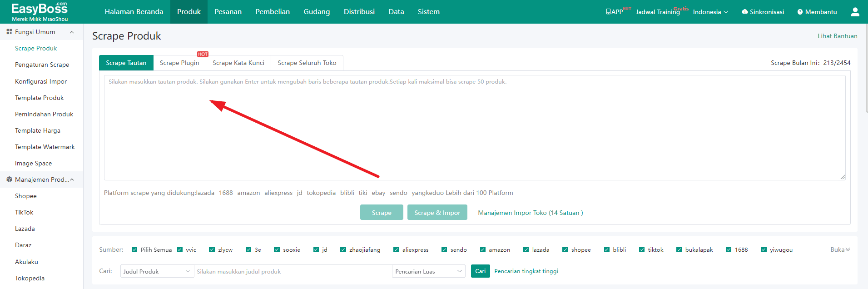
Task: Open Tokopedia in sidebar
Action: 30,278
